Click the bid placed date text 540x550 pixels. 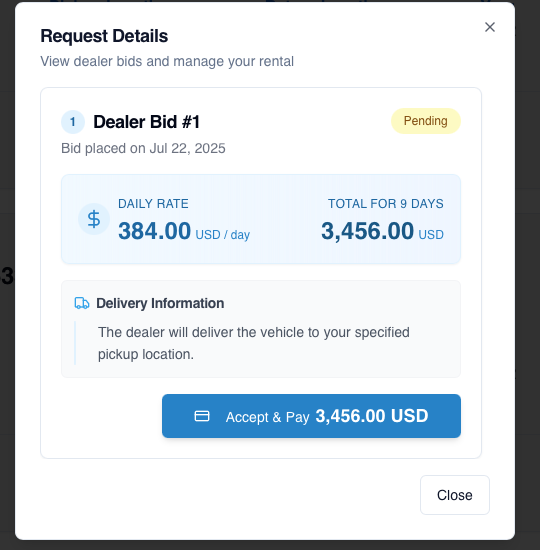[x=143, y=148]
